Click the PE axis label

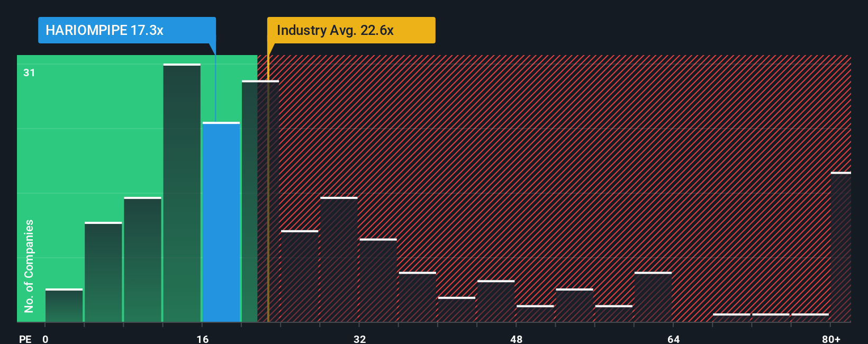[25, 339]
